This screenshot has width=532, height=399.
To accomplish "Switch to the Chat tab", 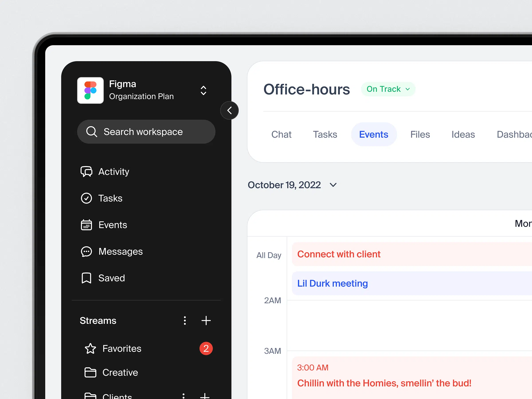I will (282, 134).
